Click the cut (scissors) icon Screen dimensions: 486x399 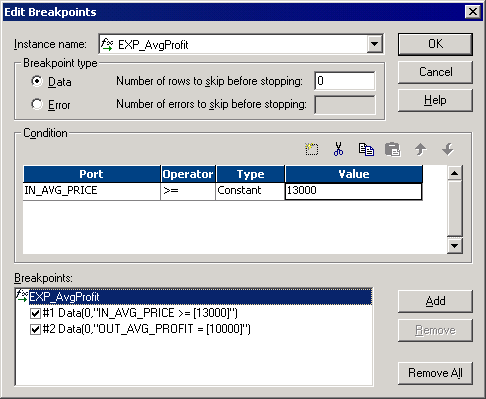338,149
